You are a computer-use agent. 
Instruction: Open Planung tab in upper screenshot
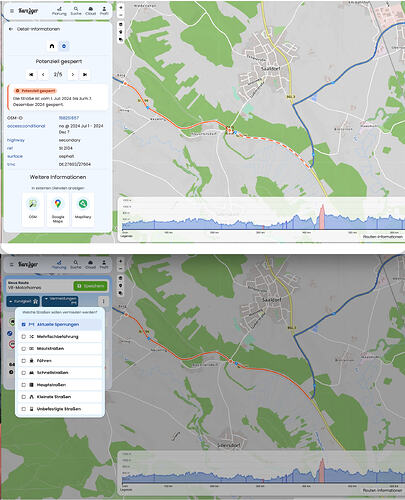[x=59, y=11]
